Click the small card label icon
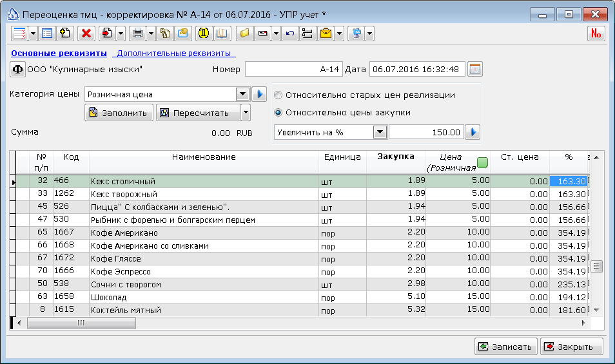615x364 pixels. 263,34
